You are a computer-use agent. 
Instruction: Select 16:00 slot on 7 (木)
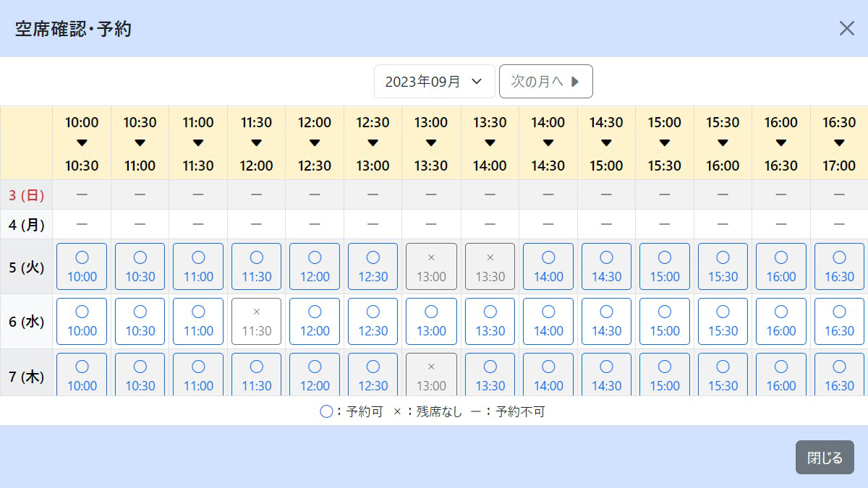pyautogui.click(x=780, y=375)
